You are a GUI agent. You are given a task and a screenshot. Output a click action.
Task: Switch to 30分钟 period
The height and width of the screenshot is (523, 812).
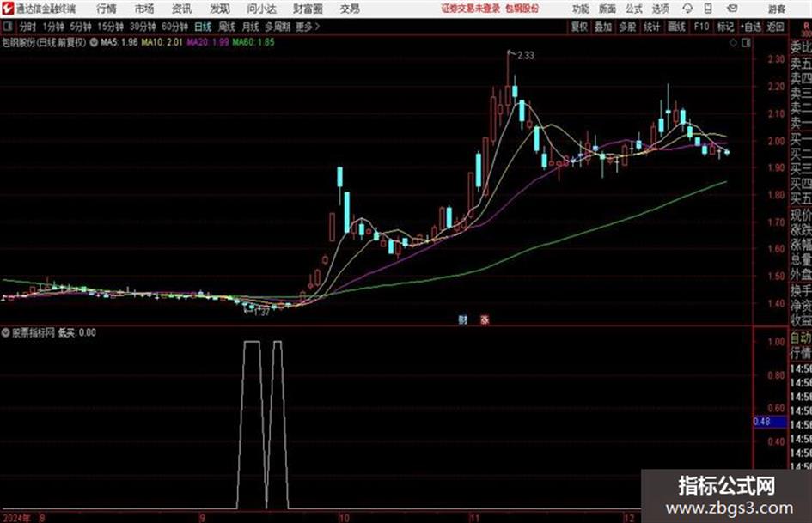point(143,27)
